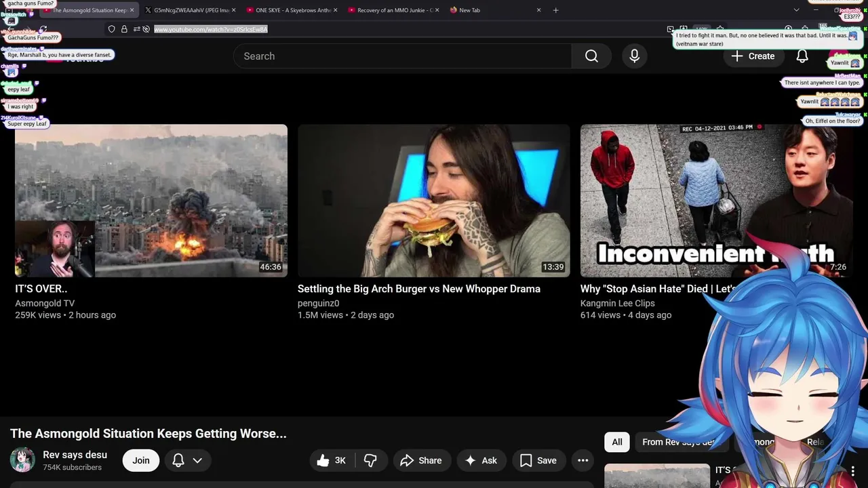Open Settling the Big Arch Burger video title
This screenshot has height=488, width=868.
[419, 289]
